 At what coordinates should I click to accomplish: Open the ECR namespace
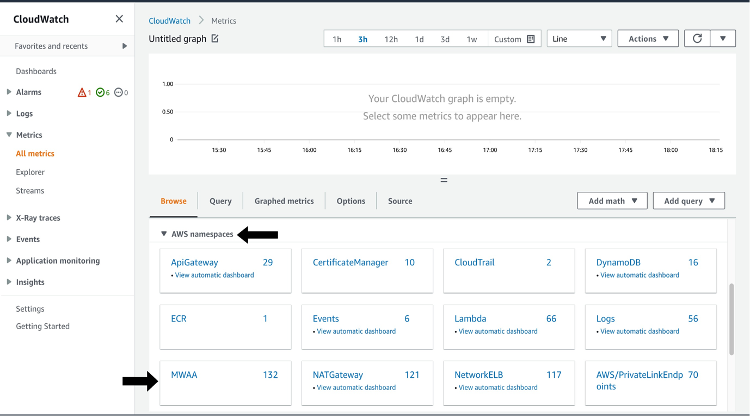point(178,318)
